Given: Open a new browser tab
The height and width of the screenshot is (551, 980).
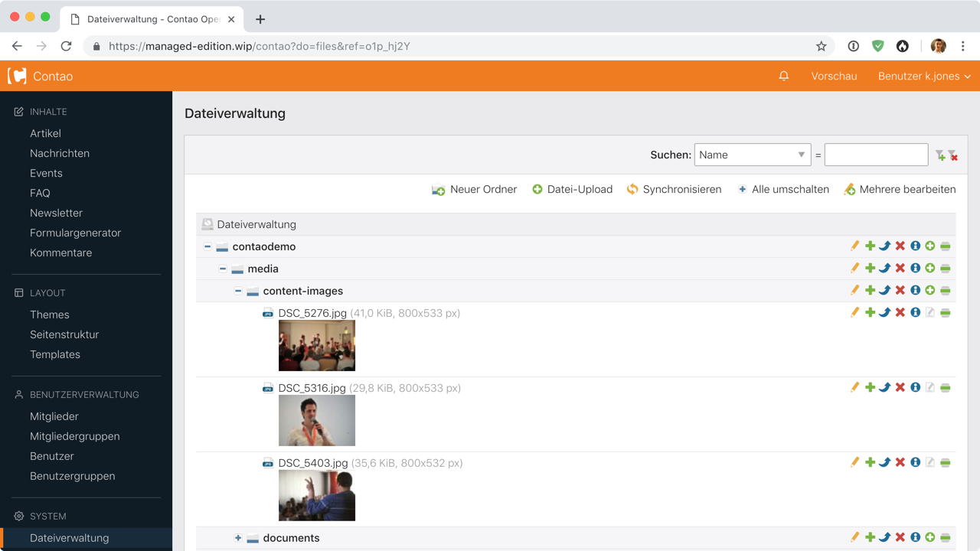Looking at the screenshot, I should click(x=260, y=19).
